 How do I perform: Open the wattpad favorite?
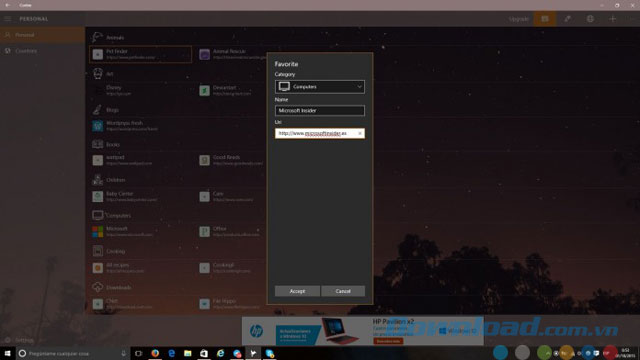tap(122, 160)
